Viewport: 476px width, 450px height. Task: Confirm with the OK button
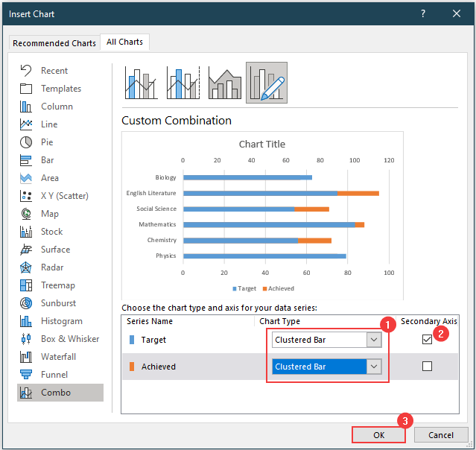pyautogui.click(x=379, y=435)
